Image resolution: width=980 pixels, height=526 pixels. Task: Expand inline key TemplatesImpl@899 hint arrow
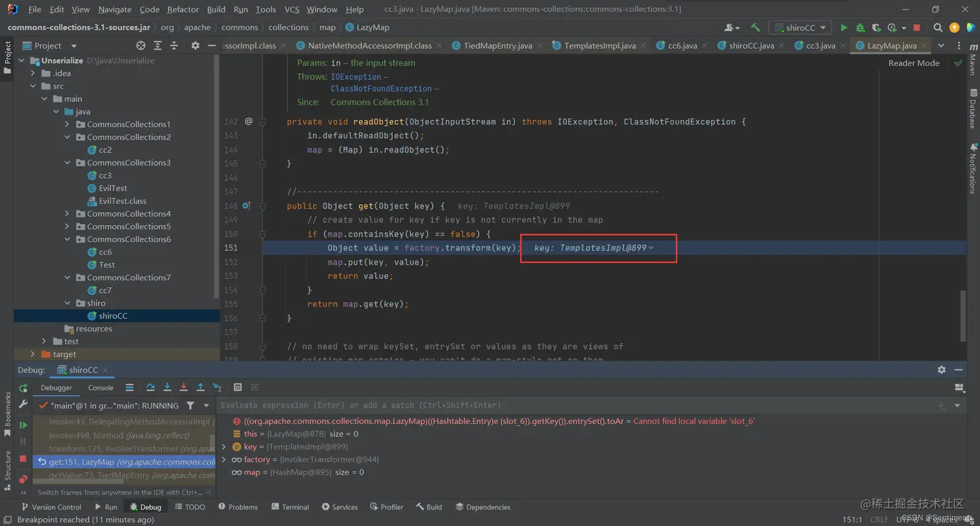651,248
